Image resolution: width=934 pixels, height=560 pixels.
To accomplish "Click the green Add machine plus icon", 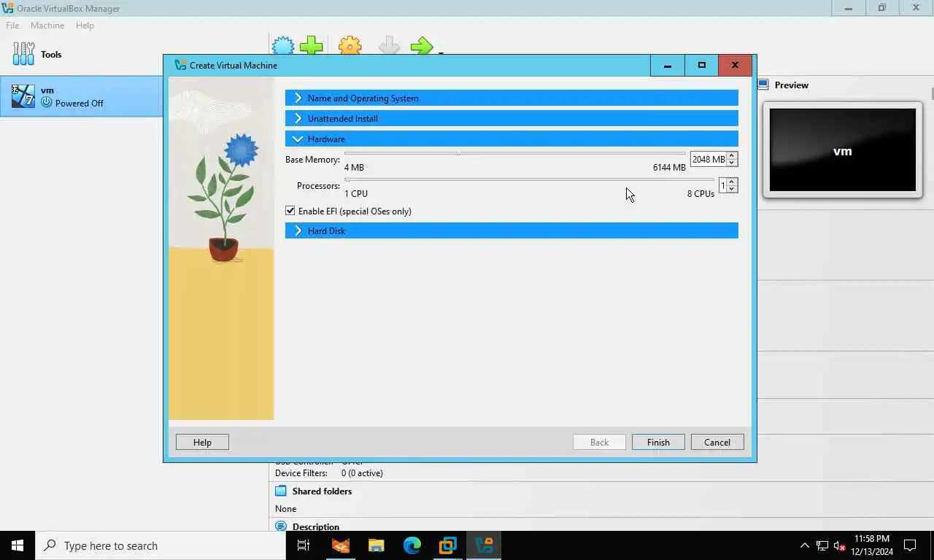I will 312,46.
